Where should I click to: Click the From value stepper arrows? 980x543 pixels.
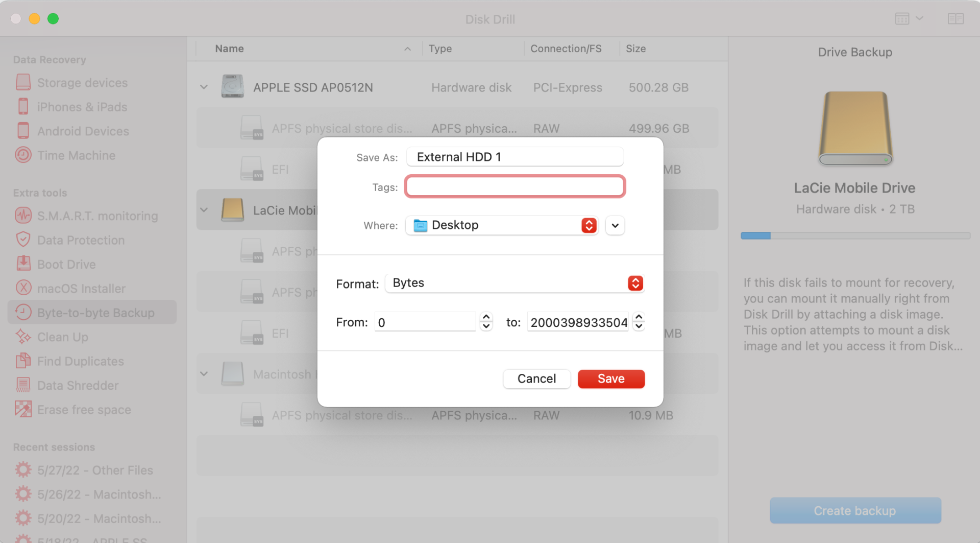[x=486, y=322]
